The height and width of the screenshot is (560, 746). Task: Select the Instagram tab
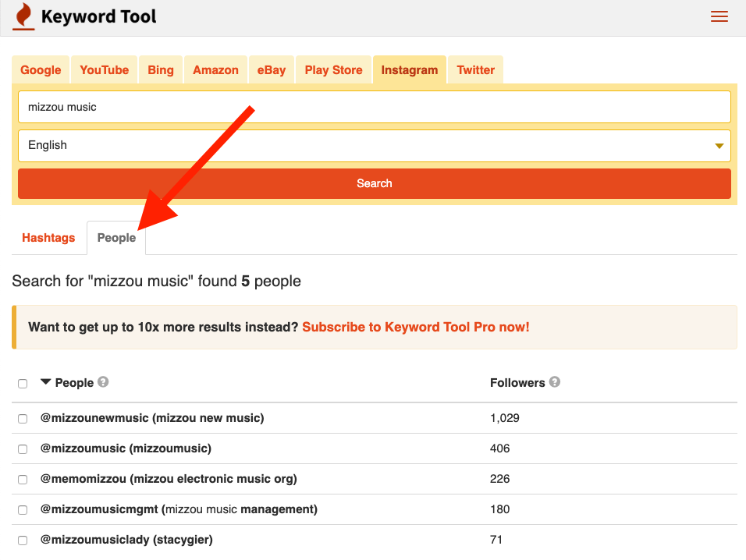tap(410, 70)
